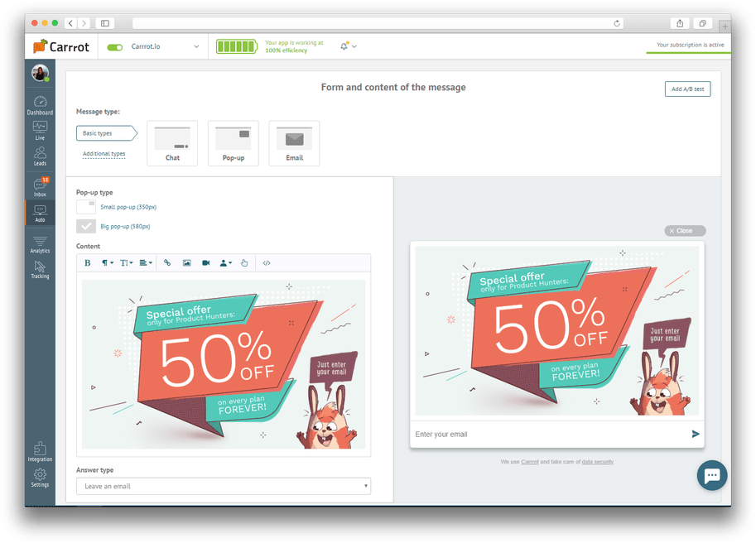
Task: Switch to the Basic types tab
Action: click(104, 133)
